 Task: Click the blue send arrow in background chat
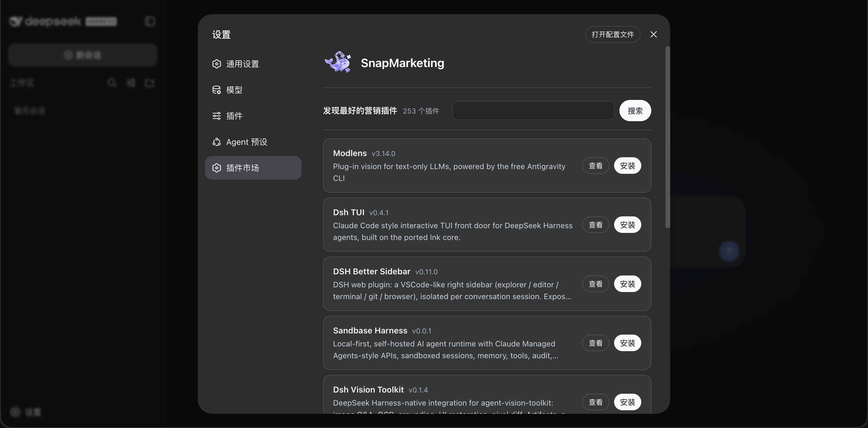click(x=729, y=251)
